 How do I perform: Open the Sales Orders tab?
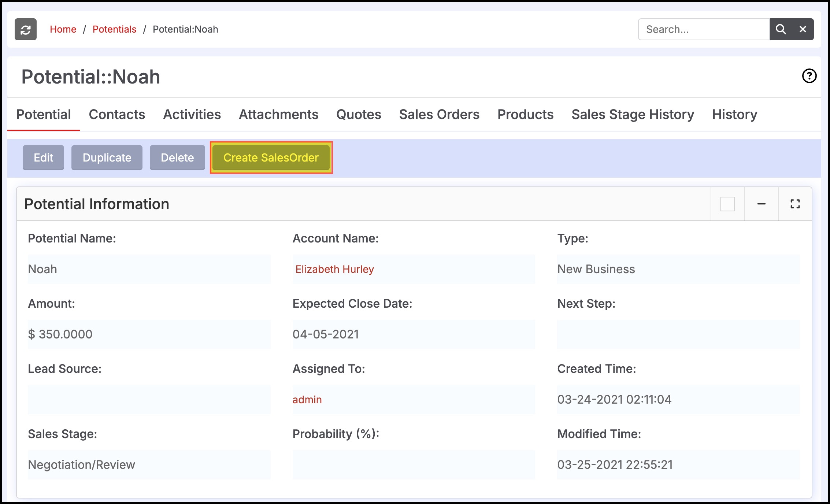click(x=439, y=115)
